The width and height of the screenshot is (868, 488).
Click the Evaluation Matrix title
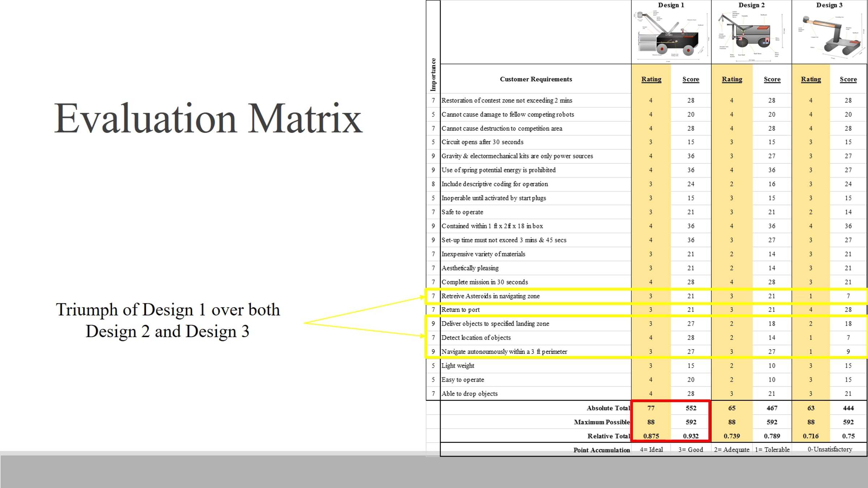[x=208, y=118]
